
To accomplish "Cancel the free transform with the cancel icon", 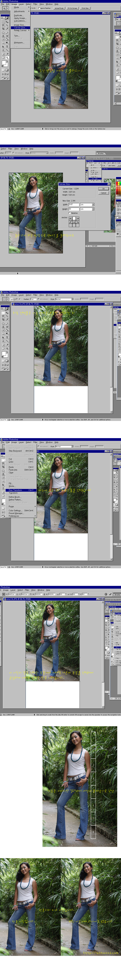I will [x=106, y=594].
